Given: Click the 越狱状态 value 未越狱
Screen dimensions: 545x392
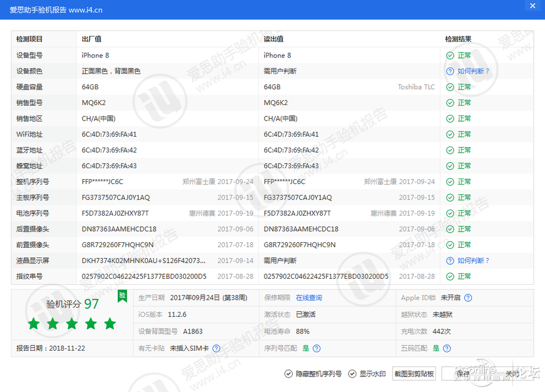Looking at the screenshot, I should [x=443, y=315].
